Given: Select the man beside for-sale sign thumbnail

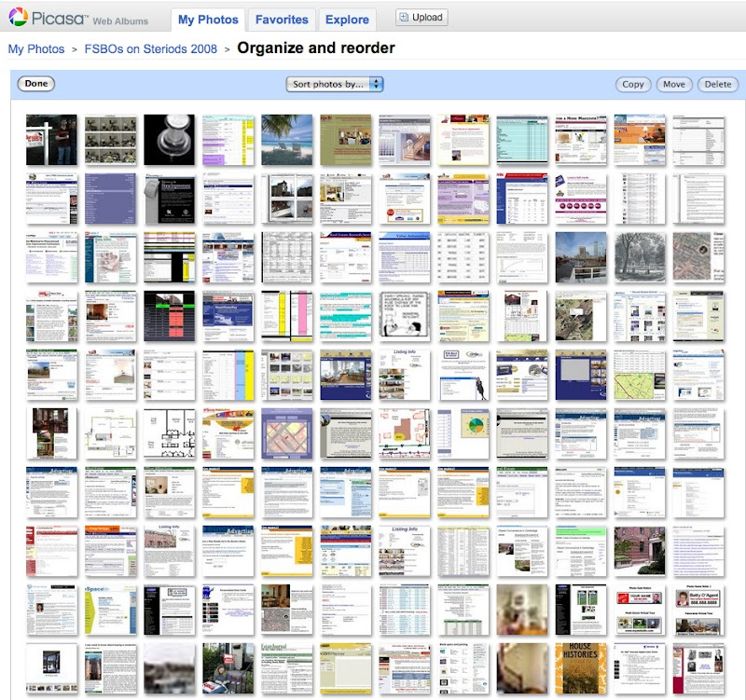Looking at the screenshot, I should 51,140.
